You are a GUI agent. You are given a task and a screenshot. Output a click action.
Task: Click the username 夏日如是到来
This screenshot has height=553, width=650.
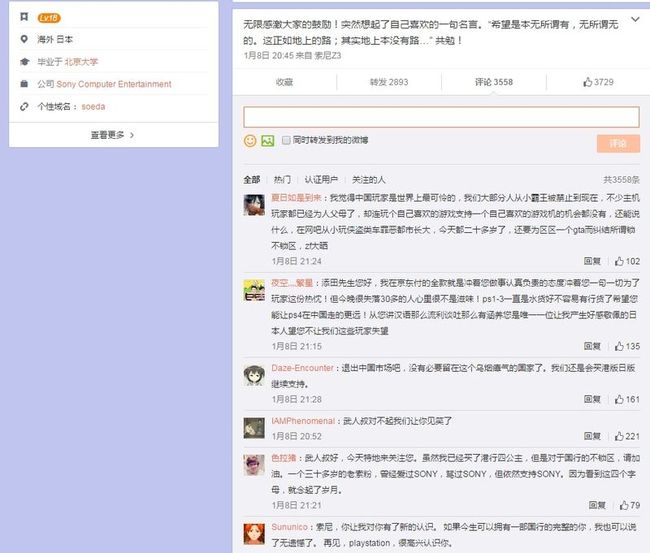point(296,198)
